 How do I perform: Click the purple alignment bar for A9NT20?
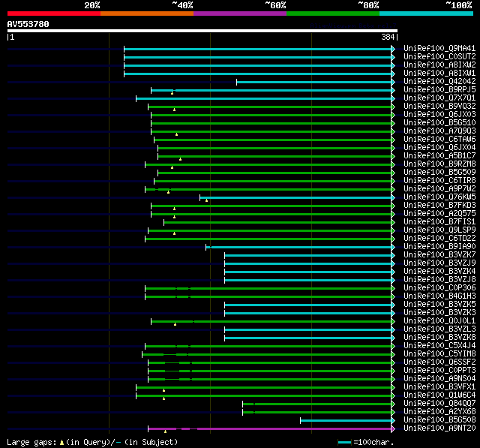[269, 429]
